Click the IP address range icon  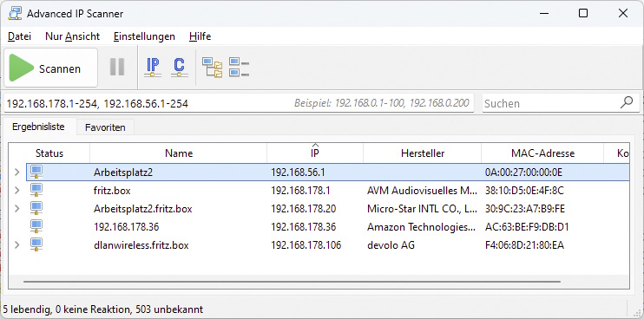tap(153, 67)
